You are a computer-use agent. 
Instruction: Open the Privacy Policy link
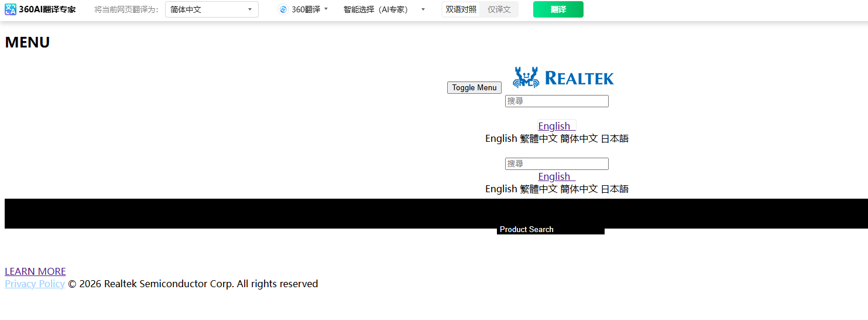pos(35,284)
